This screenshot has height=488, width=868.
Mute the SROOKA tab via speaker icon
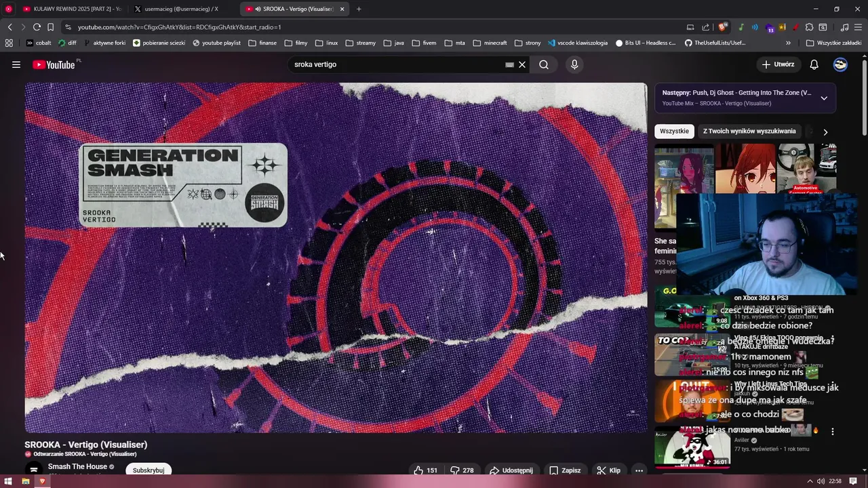pyautogui.click(x=258, y=9)
